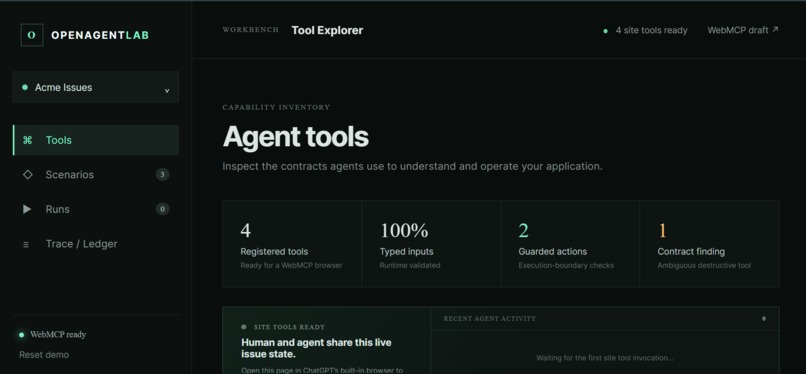Click the OpenAgentLab square logo icon
Viewport: 806px width, 374px height.
click(x=32, y=35)
